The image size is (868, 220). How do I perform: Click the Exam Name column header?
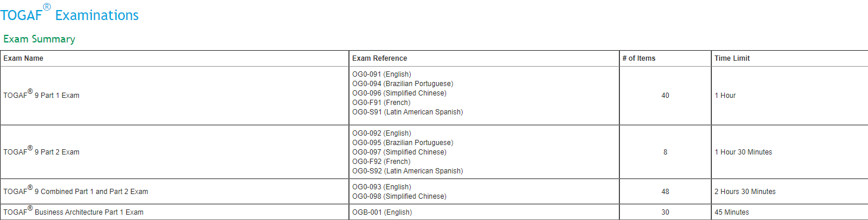pos(24,58)
